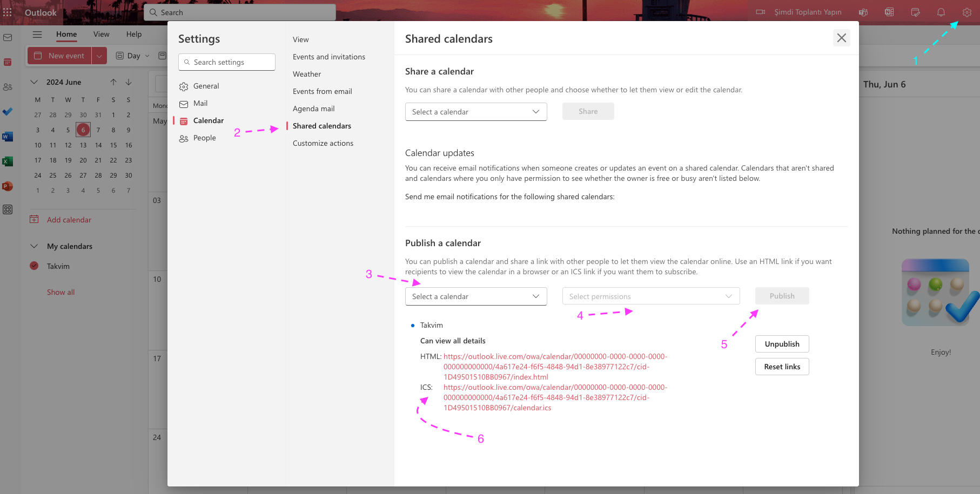The height and width of the screenshot is (494, 980).
Task: Open Agenda mail settings
Action: tap(314, 109)
